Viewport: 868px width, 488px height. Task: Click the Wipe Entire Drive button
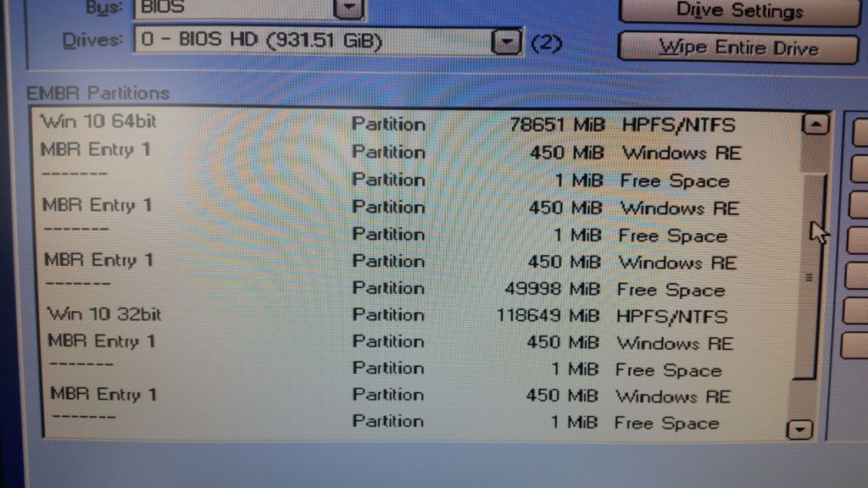738,47
